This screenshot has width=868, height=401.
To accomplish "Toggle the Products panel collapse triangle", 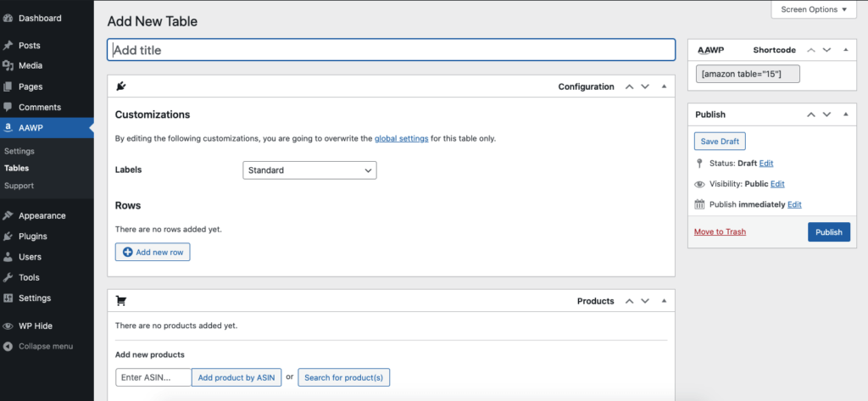I will (x=665, y=301).
